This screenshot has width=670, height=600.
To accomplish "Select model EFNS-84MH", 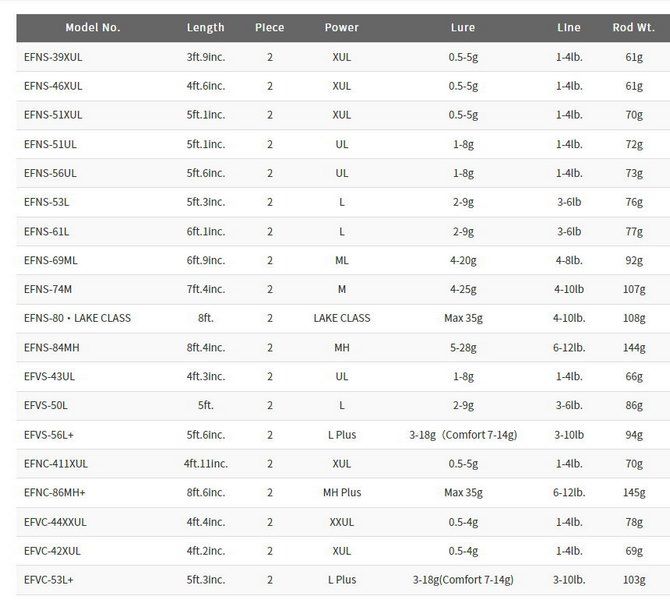I will pos(52,348).
